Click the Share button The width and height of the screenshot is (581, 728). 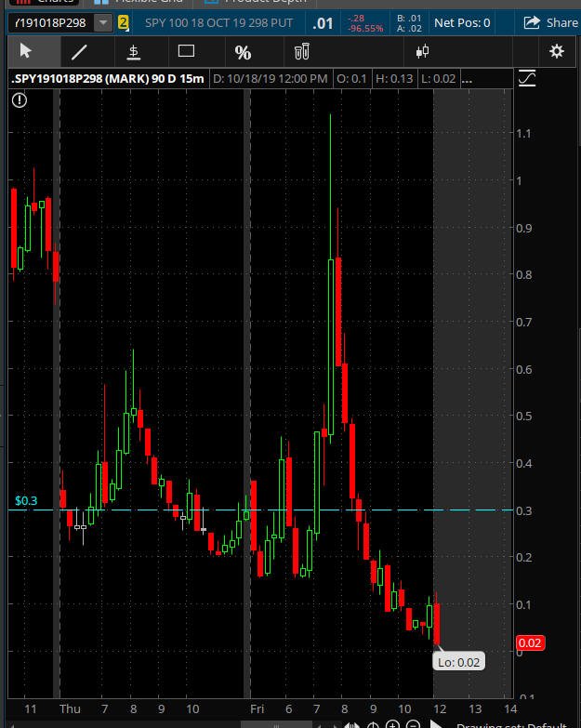[551, 22]
